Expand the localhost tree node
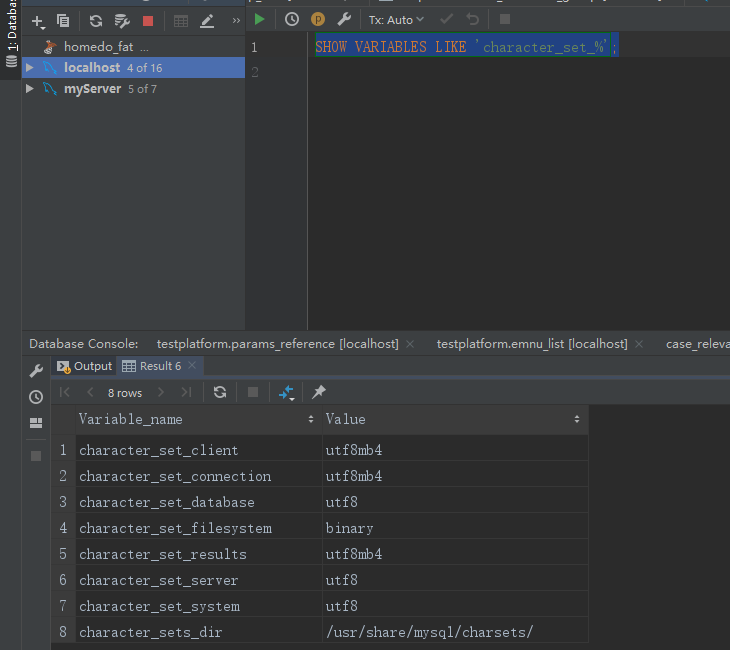 click(x=30, y=68)
